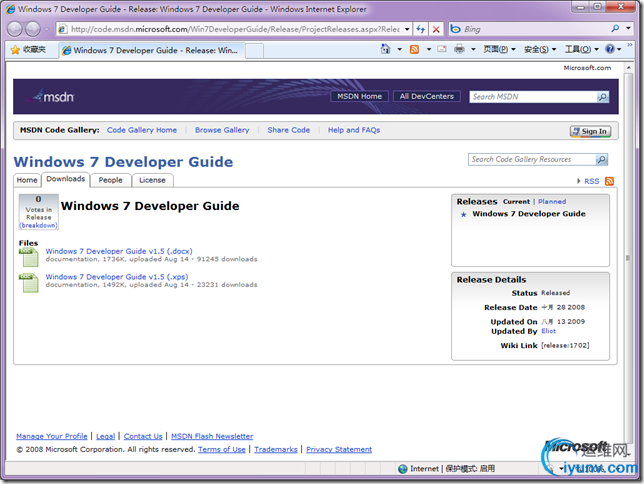Viewport: 644px width, 484px height.
Task: Click the Sign In button
Action: click(590, 131)
